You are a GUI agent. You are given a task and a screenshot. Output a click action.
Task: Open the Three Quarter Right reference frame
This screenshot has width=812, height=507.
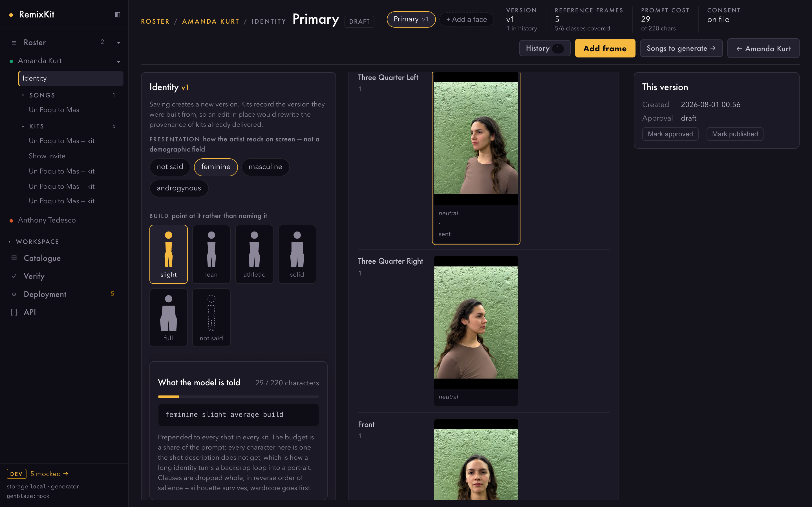click(x=476, y=331)
